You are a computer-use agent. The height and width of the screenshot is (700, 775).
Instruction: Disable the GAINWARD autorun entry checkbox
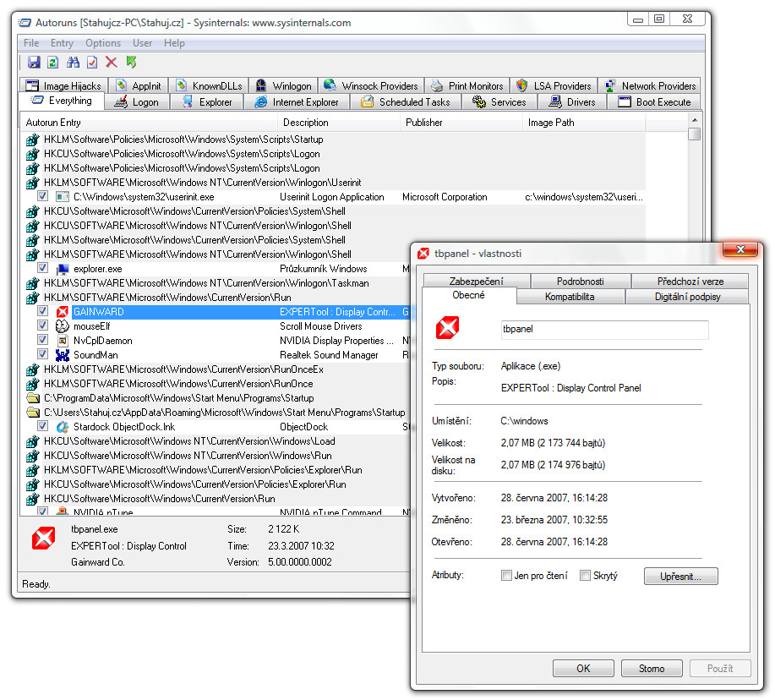(x=42, y=311)
